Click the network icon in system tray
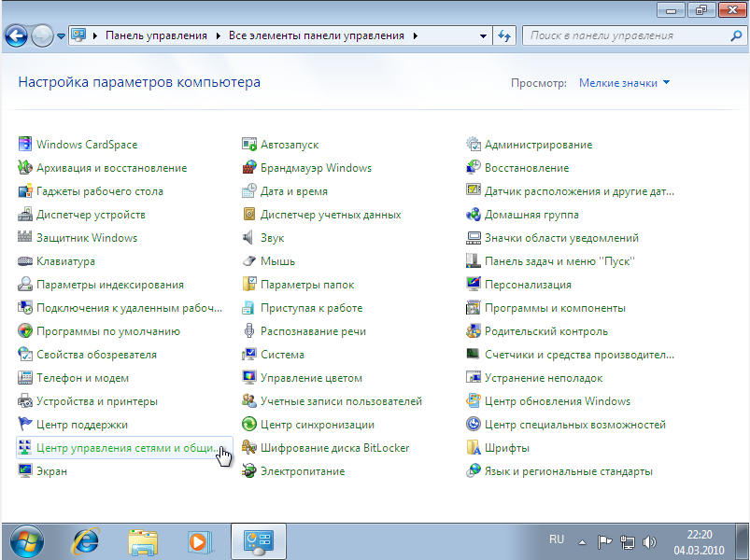This screenshot has height=560, width=750. pos(627,542)
